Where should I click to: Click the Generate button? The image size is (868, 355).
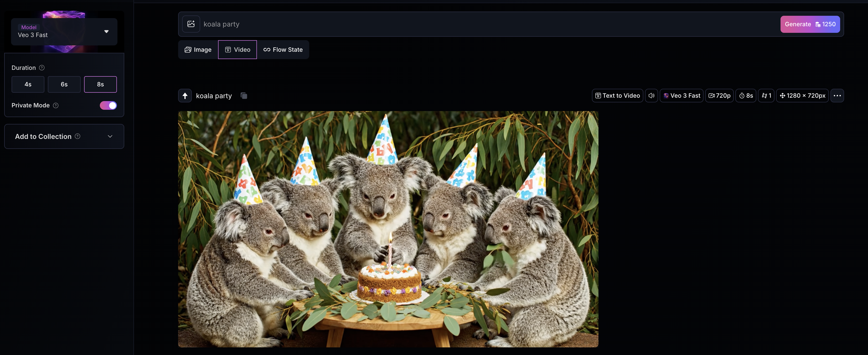coord(810,24)
